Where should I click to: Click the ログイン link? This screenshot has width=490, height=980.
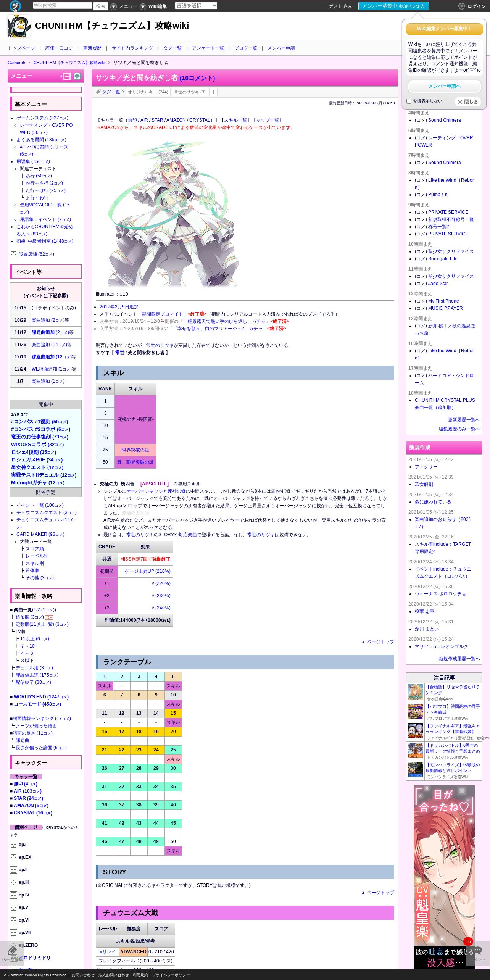(477, 6)
